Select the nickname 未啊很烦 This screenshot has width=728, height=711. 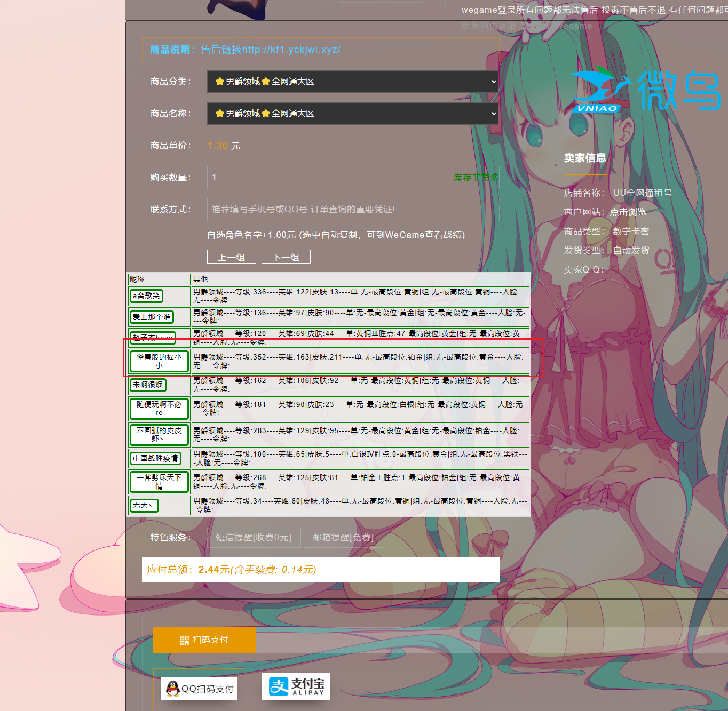click(148, 385)
